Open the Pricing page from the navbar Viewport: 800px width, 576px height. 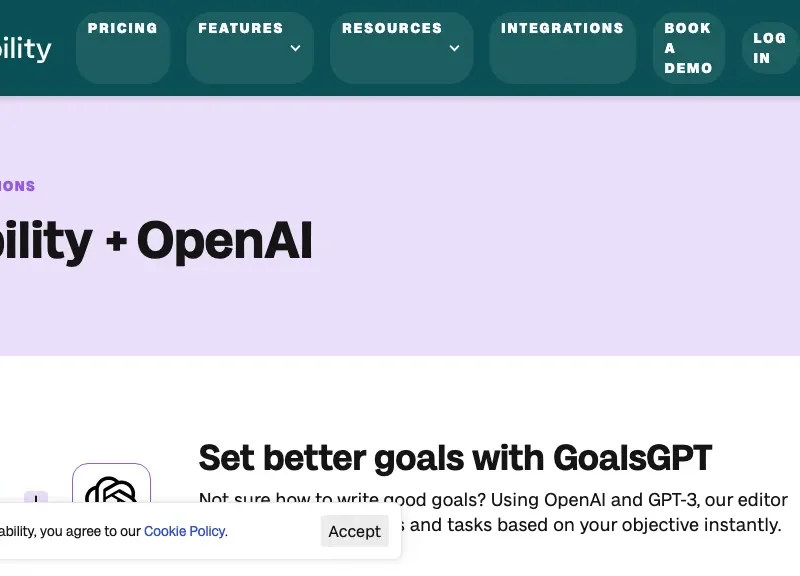tap(123, 29)
